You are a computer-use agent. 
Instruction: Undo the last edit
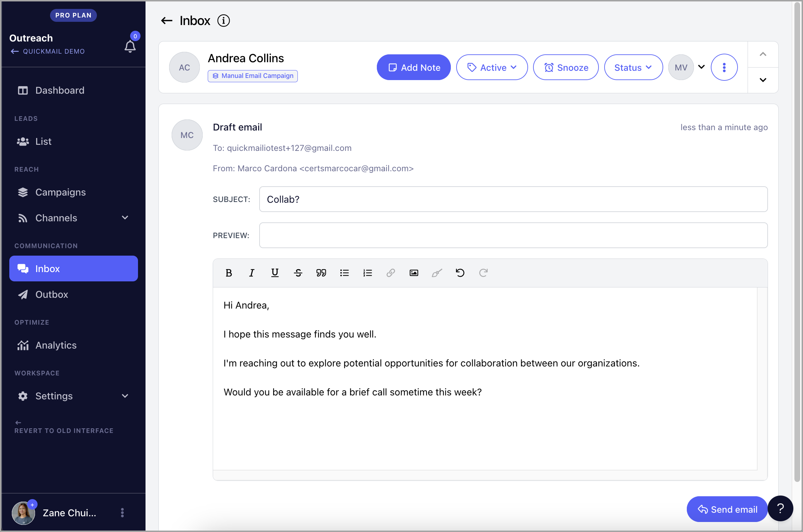point(460,273)
